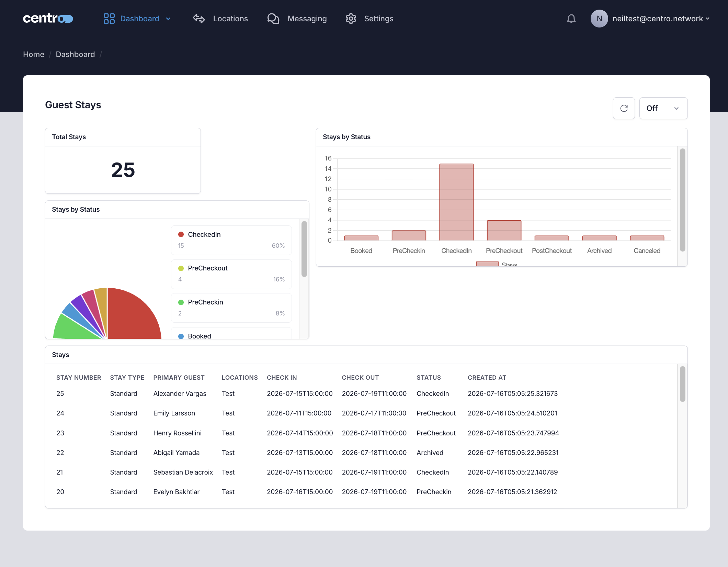Image resolution: width=728 pixels, height=567 pixels.
Task: Click the Stays legend swatch under bar chart
Action: click(x=487, y=264)
